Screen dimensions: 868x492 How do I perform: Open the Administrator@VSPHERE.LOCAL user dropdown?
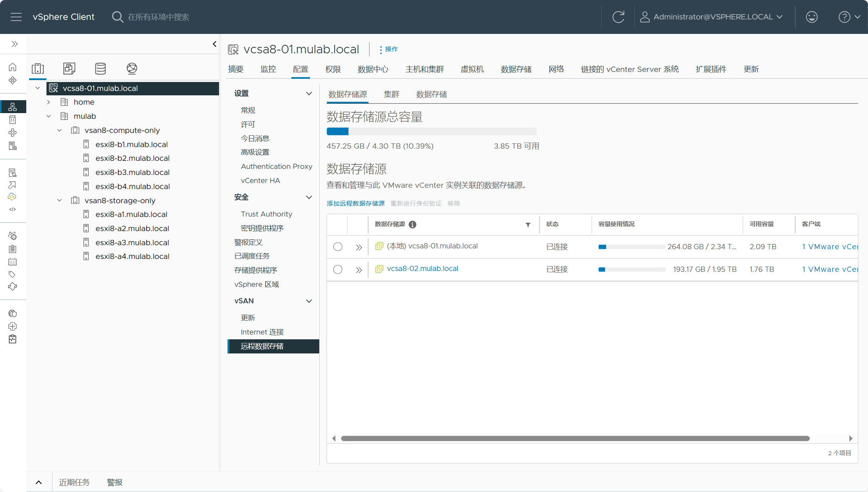click(x=712, y=17)
